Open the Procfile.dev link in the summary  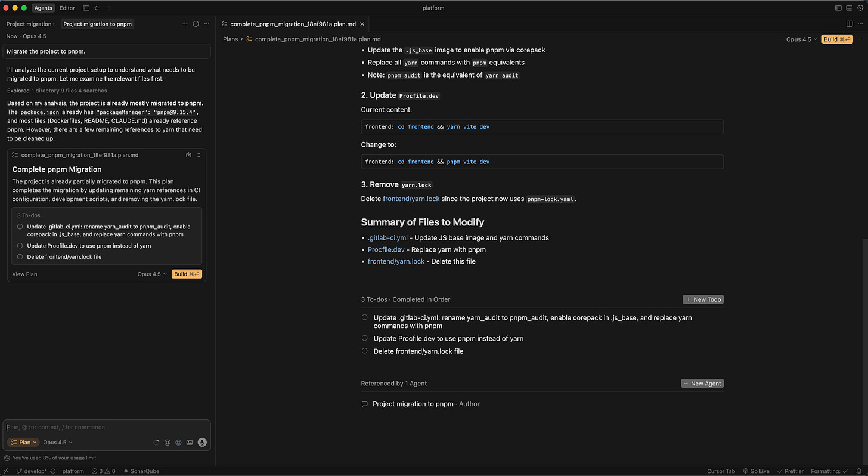pyautogui.click(x=386, y=249)
